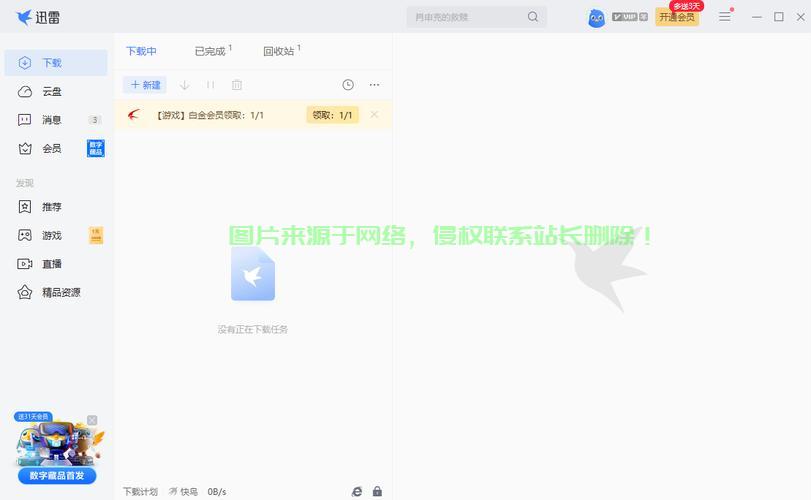Viewport: 811px width, 500px height.
Task: Click the 领取: 1/1 claim button
Action: pos(333,115)
